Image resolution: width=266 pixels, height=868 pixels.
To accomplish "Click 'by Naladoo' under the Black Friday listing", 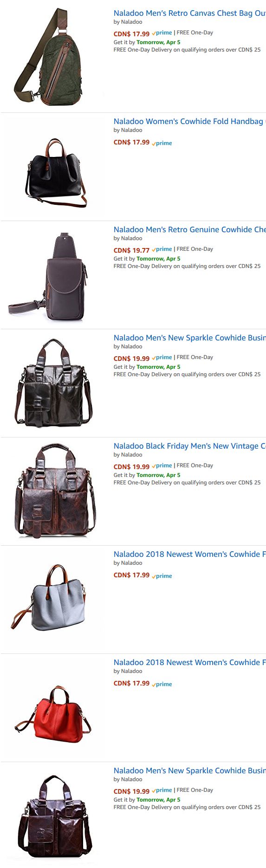I will coord(128,455).
